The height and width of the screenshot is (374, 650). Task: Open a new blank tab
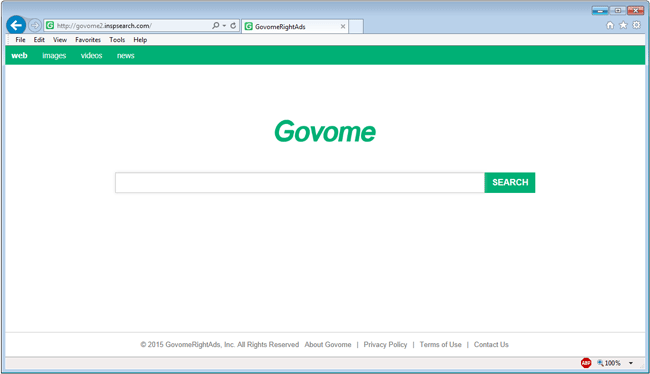[x=356, y=26]
